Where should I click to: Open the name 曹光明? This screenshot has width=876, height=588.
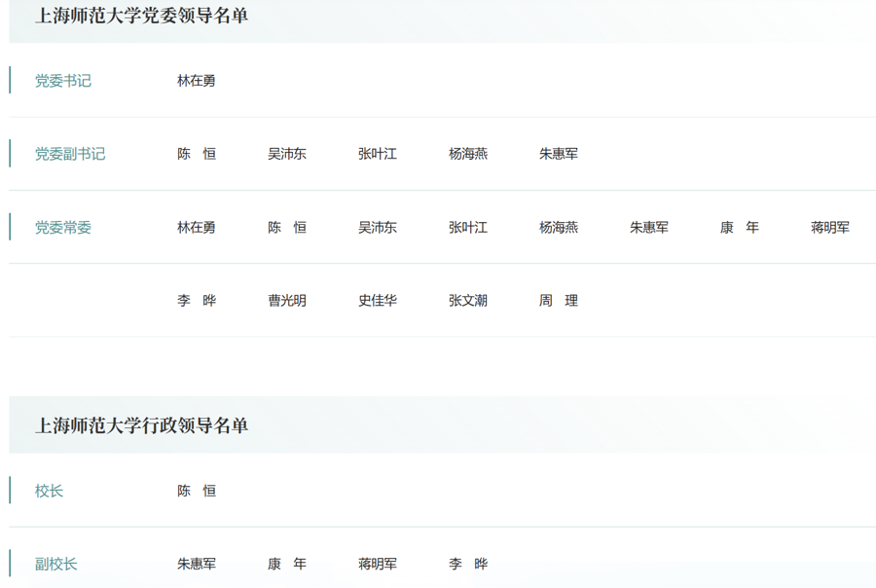click(286, 301)
